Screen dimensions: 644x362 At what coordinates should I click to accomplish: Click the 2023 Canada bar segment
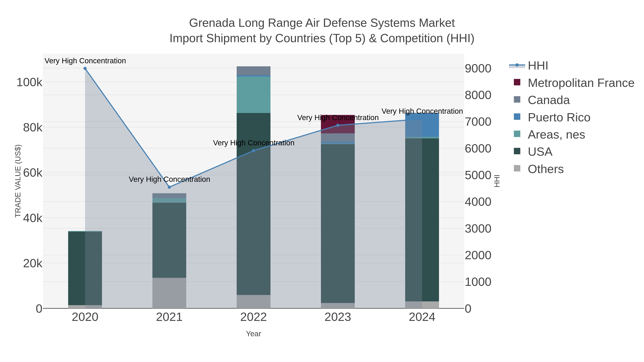pos(338,137)
